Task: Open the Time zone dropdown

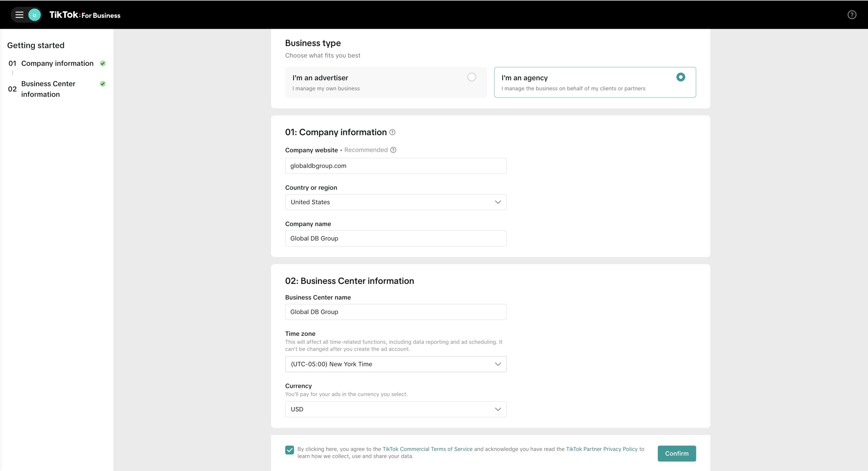Action: coord(396,364)
